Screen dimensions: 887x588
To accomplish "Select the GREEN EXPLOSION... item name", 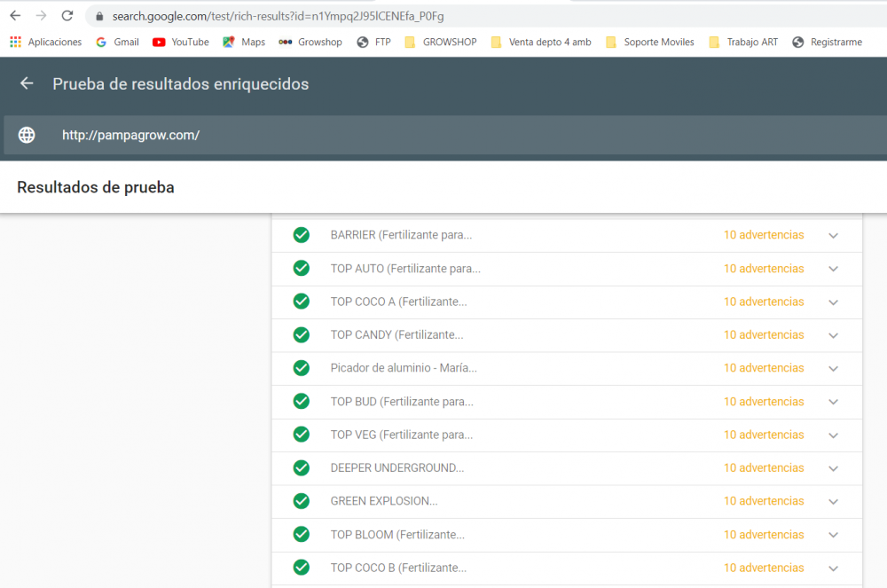I will pyautogui.click(x=384, y=501).
